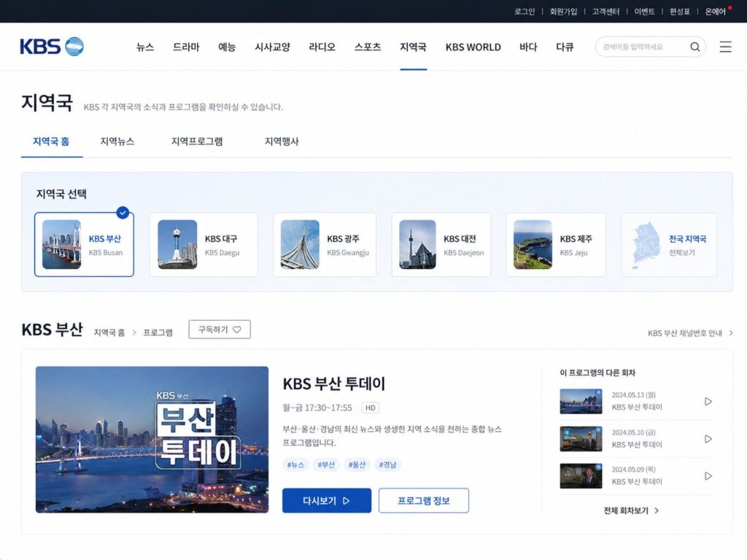Switch to the 지역뉴스 tab
Image resolution: width=747 pixels, height=560 pixels.
(x=117, y=141)
